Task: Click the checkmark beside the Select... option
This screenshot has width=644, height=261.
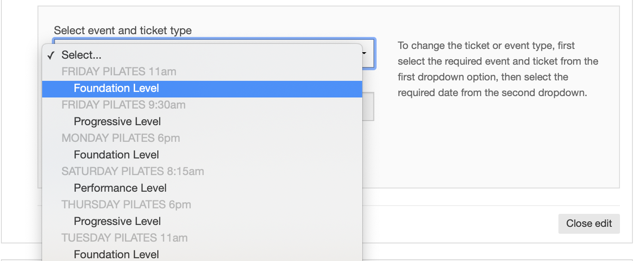Action: (51, 55)
